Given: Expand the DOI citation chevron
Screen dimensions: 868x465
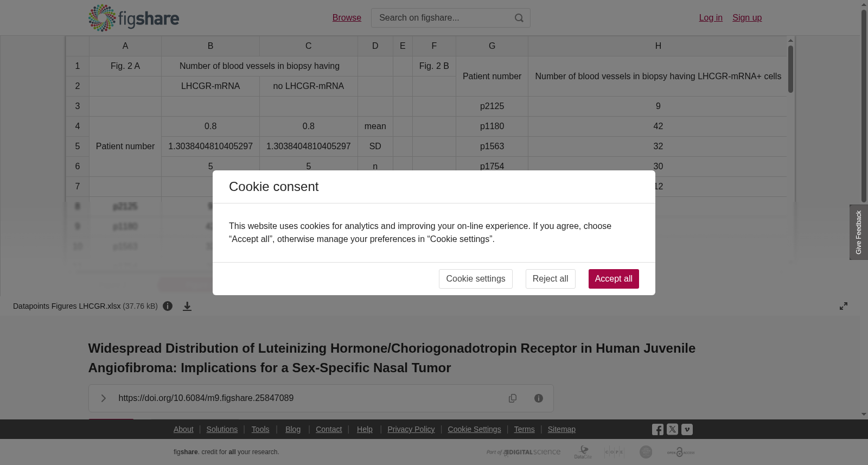Looking at the screenshot, I should coord(103,398).
